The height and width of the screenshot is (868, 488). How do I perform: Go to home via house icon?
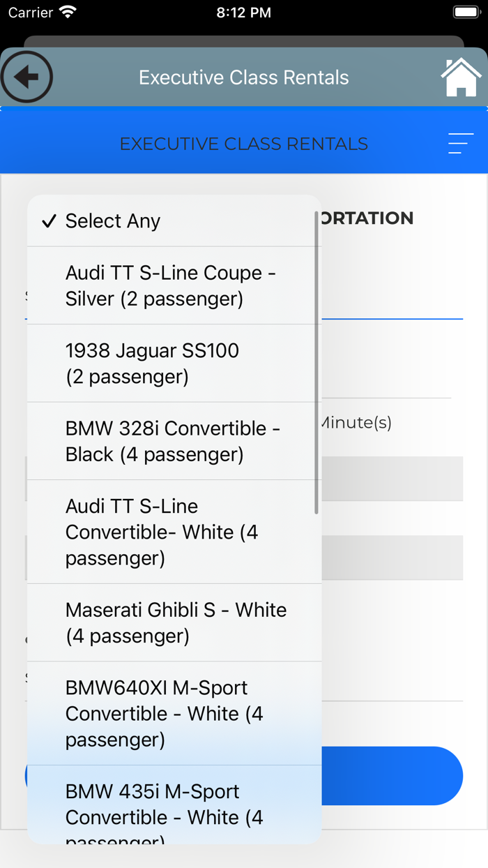[x=461, y=77]
